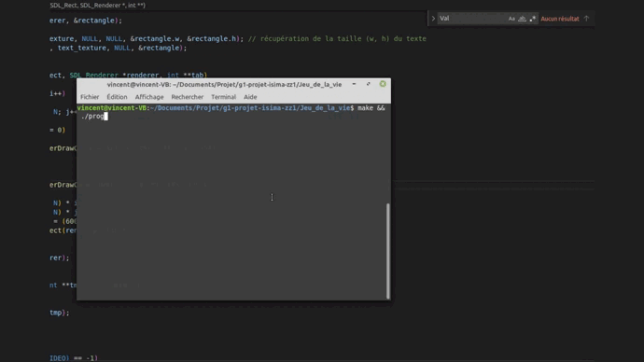The width and height of the screenshot is (644, 362).
Task: Open the Édition menu in the terminal
Action: [x=117, y=97]
